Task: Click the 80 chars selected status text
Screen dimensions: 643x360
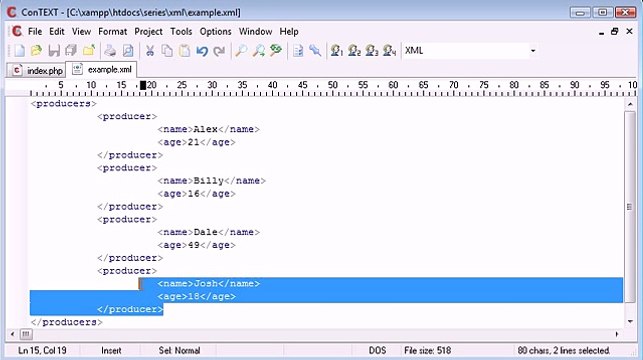Action: point(563,351)
